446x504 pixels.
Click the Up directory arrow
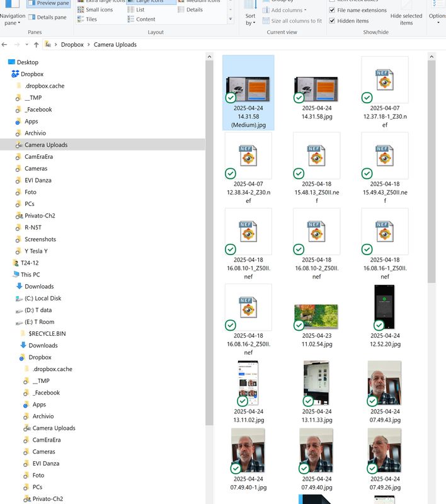(x=36, y=45)
